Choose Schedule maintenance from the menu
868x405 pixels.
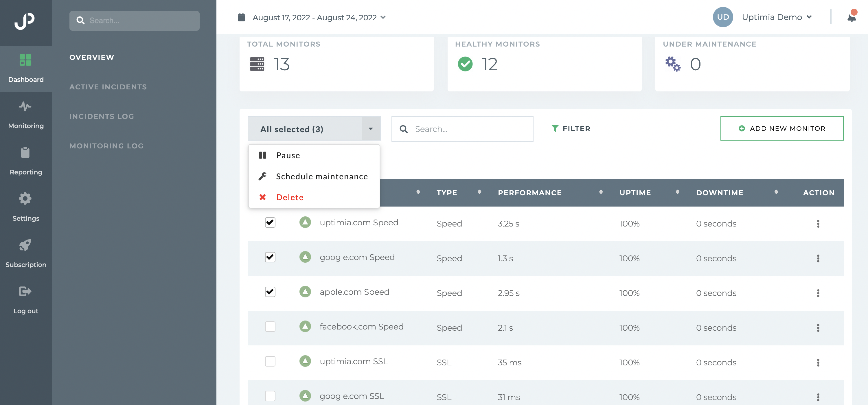[314, 176]
